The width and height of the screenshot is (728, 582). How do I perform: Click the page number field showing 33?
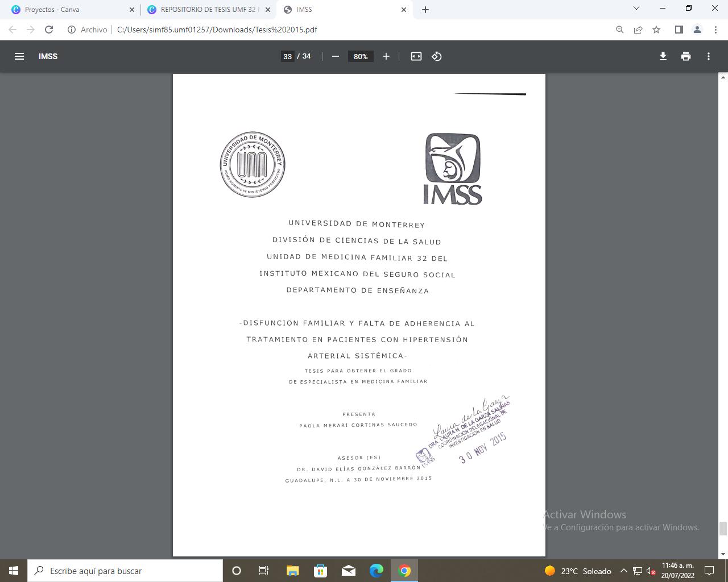click(287, 56)
